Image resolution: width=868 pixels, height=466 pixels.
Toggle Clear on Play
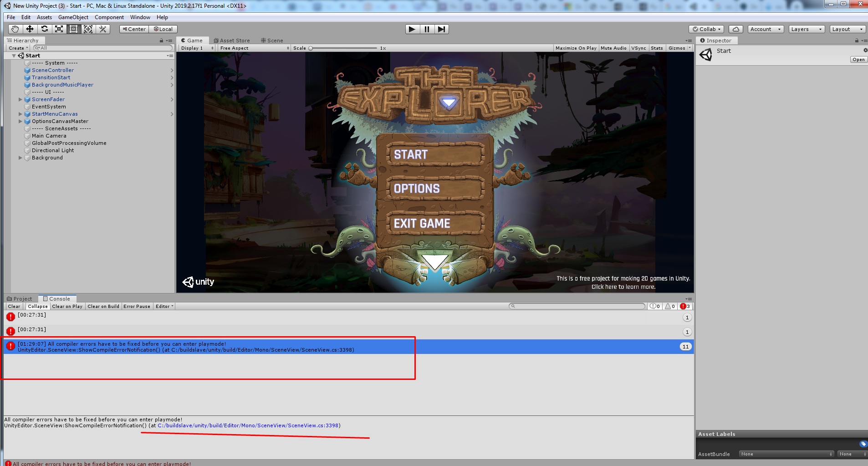pos(67,306)
